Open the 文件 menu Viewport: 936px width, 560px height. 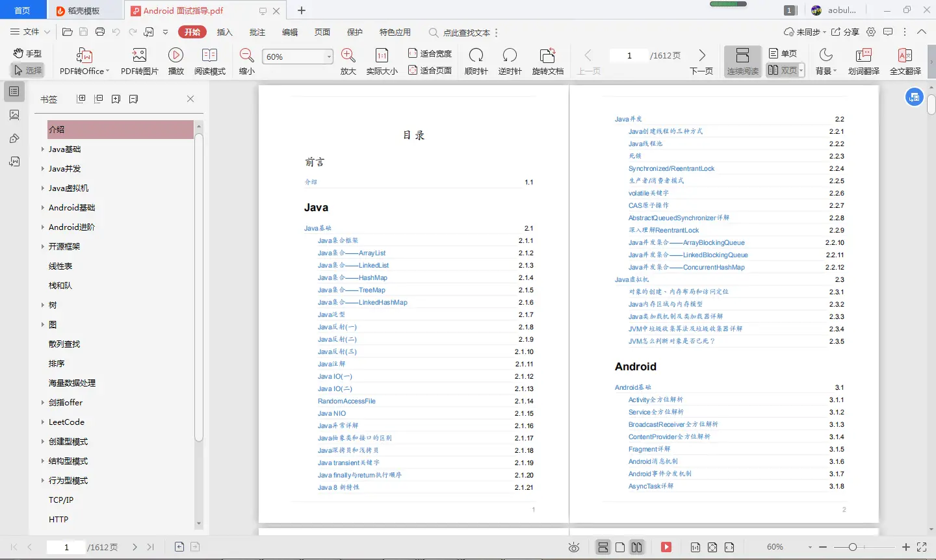click(30, 31)
